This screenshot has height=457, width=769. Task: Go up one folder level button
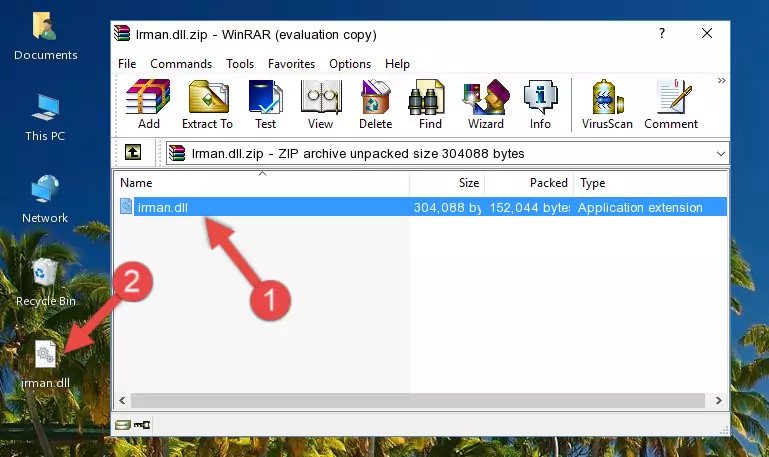click(133, 152)
